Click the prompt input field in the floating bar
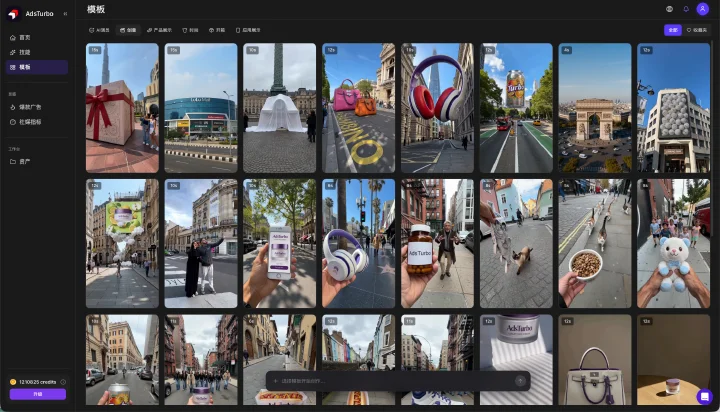 point(395,381)
